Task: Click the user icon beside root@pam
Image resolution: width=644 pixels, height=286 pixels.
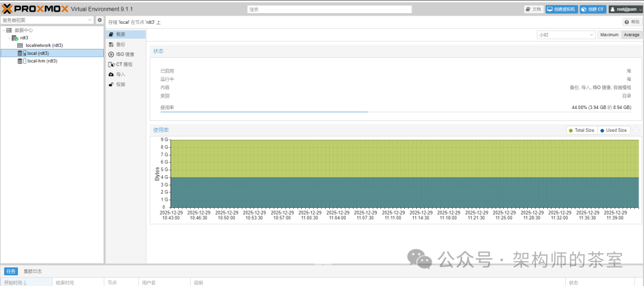Action: [x=613, y=9]
